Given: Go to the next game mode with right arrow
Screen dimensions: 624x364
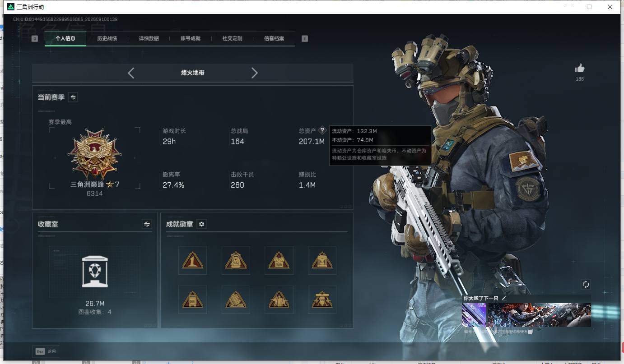Looking at the screenshot, I should pos(255,73).
